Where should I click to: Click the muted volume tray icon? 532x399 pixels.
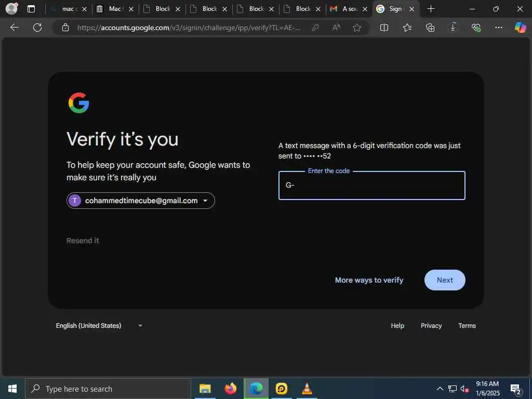[x=464, y=389]
